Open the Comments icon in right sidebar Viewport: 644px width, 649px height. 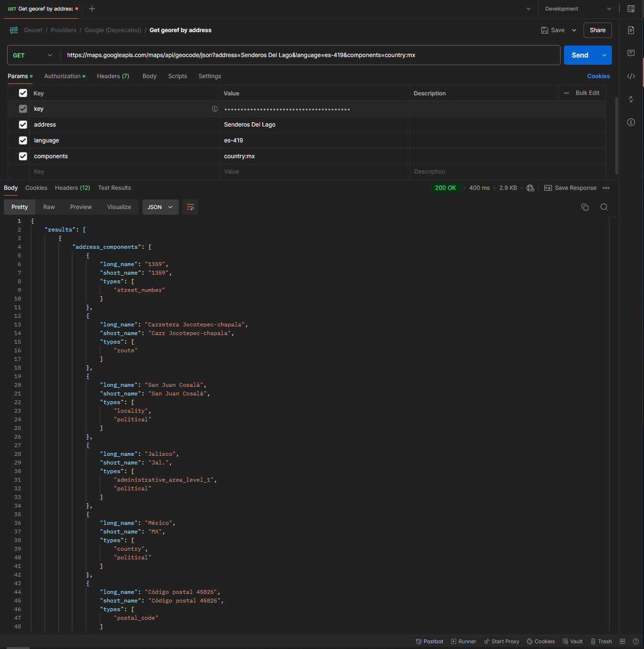(631, 53)
